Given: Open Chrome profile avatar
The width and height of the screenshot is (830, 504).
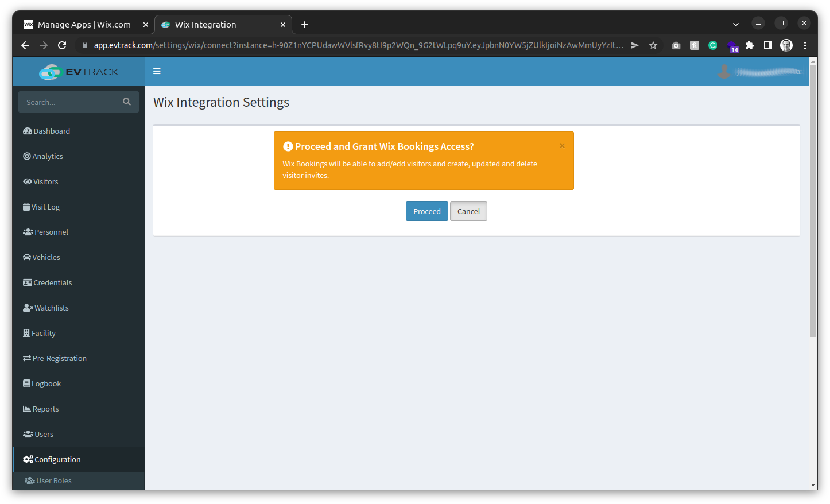Looking at the screenshot, I should pos(786,45).
